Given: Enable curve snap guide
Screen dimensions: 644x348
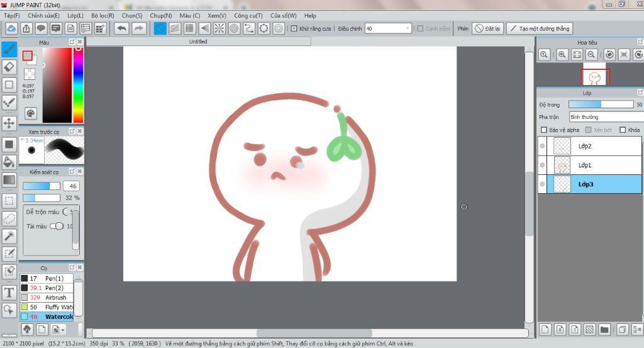Looking at the screenshot, I should click(249, 28).
